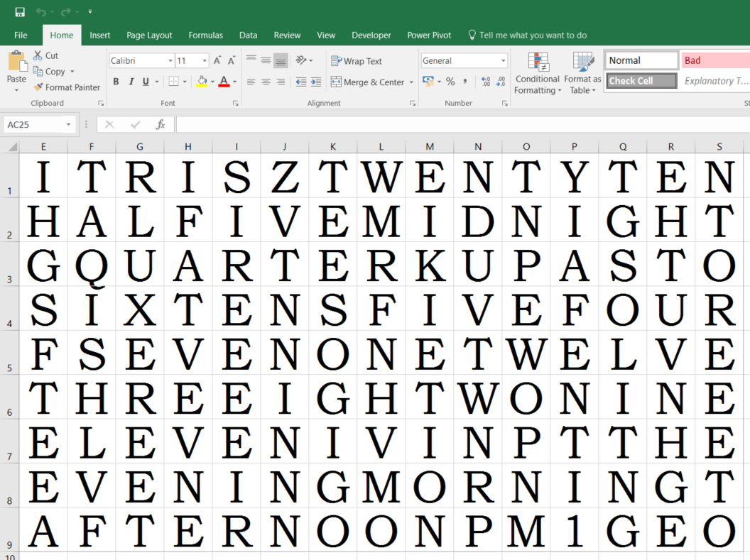Apply the Bad cell style

point(716,60)
